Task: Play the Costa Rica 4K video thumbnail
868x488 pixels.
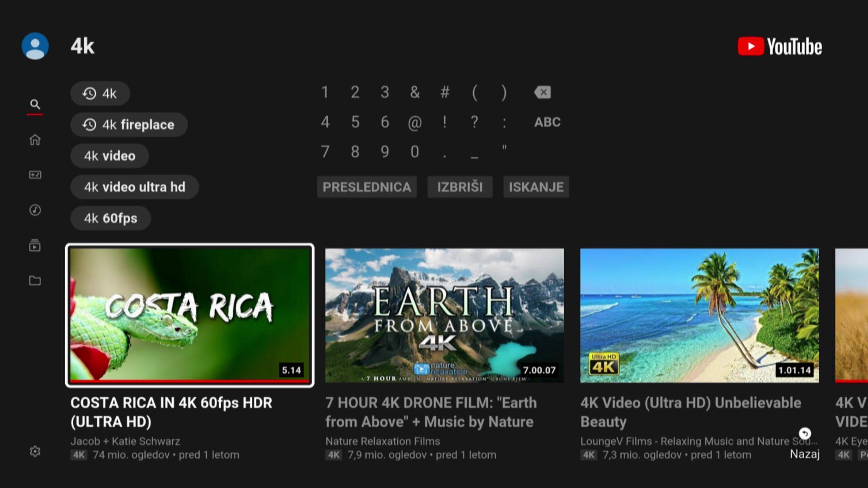Action: click(x=189, y=315)
